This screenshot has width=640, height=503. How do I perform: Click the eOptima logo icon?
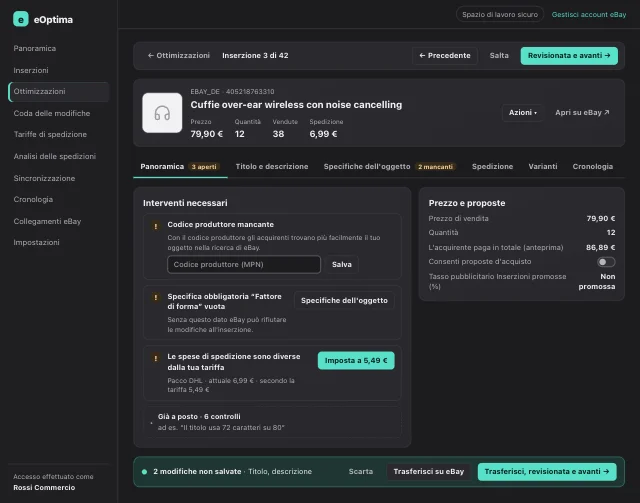coord(21,19)
